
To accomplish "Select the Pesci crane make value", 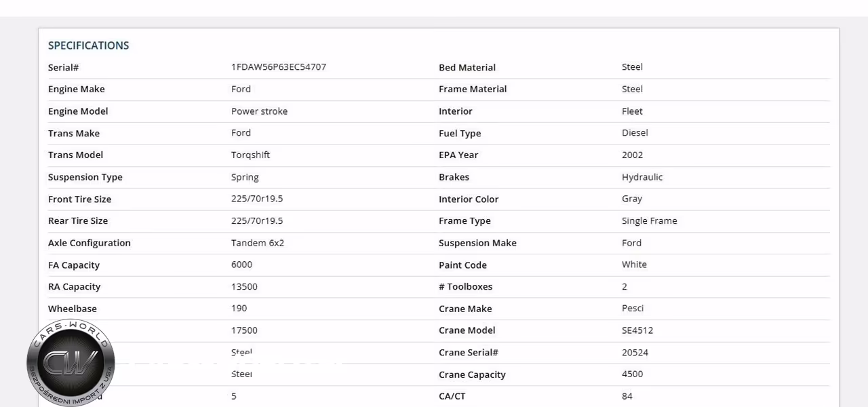I will pos(633,309).
